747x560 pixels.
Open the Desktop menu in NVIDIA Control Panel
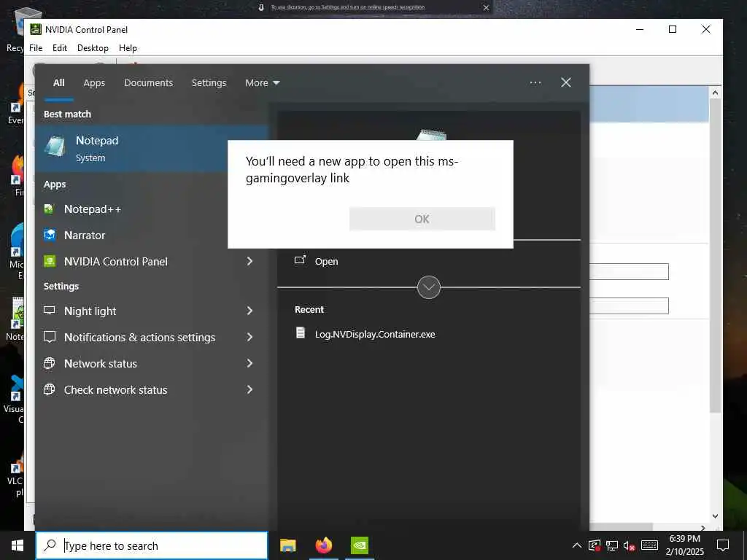(x=93, y=48)
